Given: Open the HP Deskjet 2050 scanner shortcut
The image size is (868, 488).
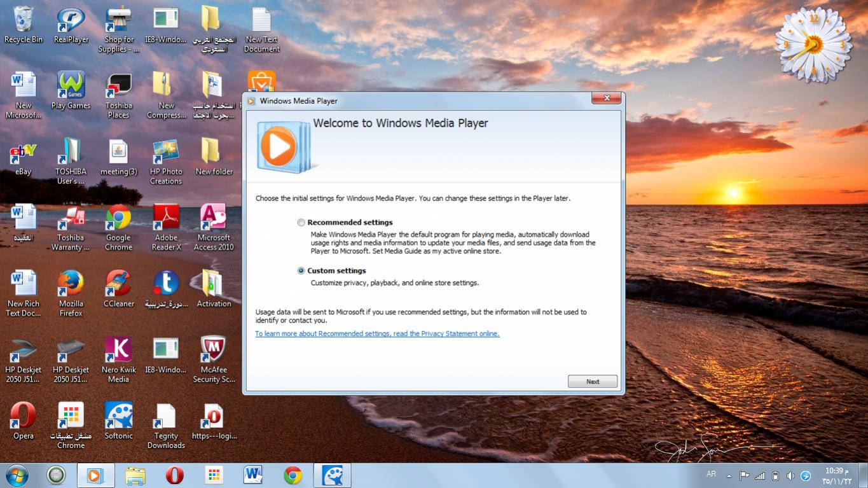Looking at the screenshot, I should [24, 360].
